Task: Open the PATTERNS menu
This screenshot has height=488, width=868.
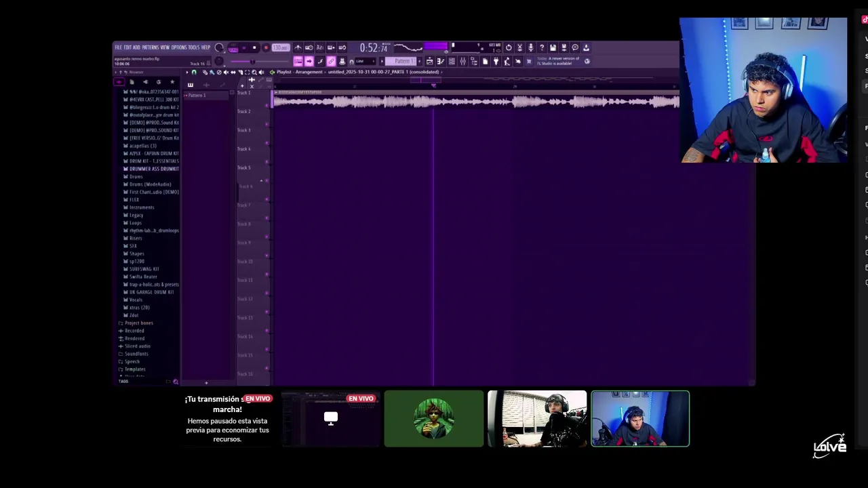Action: pyautogui.click(x=151, y=47)
